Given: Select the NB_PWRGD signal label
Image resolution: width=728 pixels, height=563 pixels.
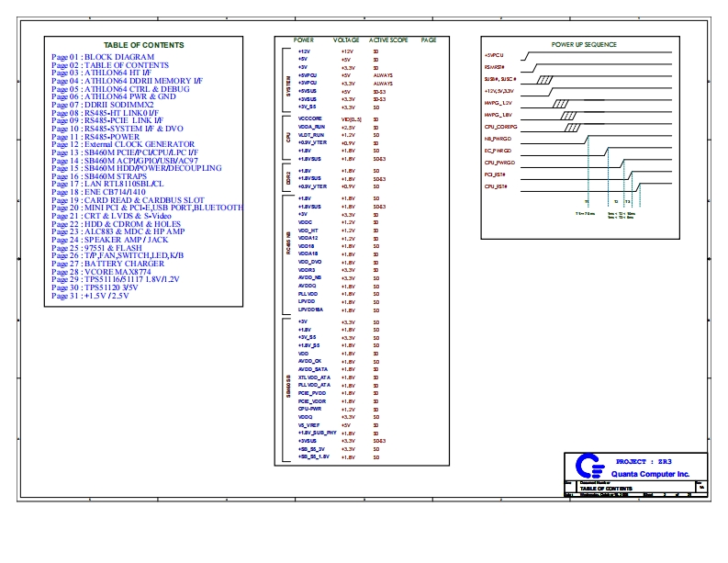Looking at the screenshot, I should click(x=498, y=138).
